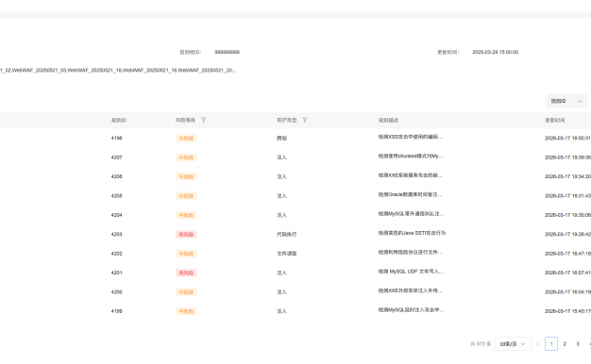Select rule ID 4207 cell

(116, 157)
